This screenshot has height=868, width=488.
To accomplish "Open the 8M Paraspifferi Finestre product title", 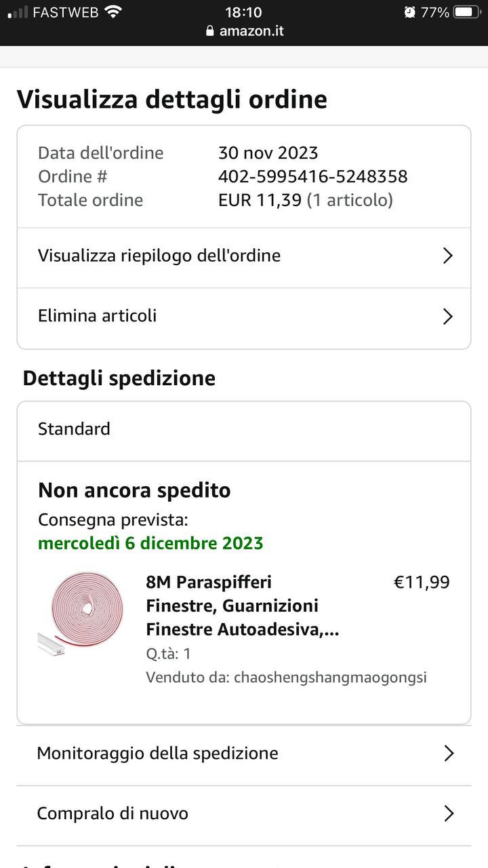I will coord(242,606).
